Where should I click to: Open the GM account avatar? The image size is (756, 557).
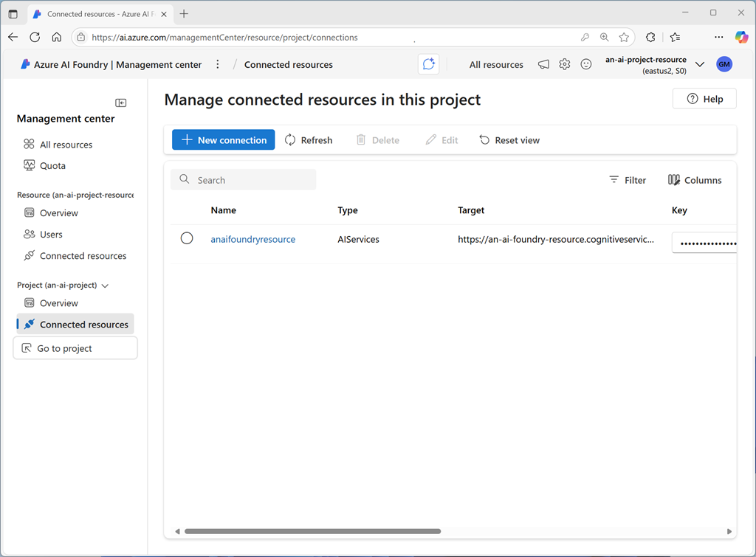(x=724, y=64)
